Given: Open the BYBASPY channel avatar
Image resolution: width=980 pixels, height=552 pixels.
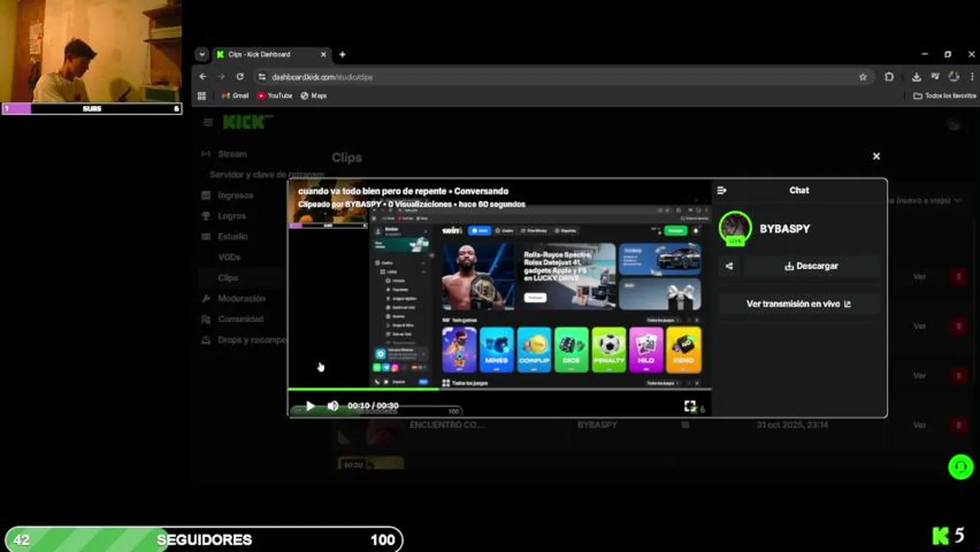Looking at the screenshot, I should point(735,228).
